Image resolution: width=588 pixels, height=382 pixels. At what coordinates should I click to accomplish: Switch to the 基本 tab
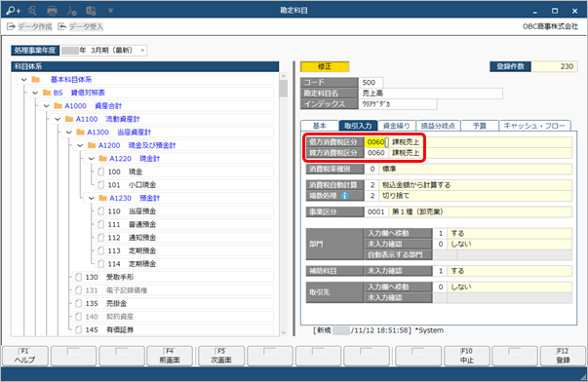coord(320,126)
